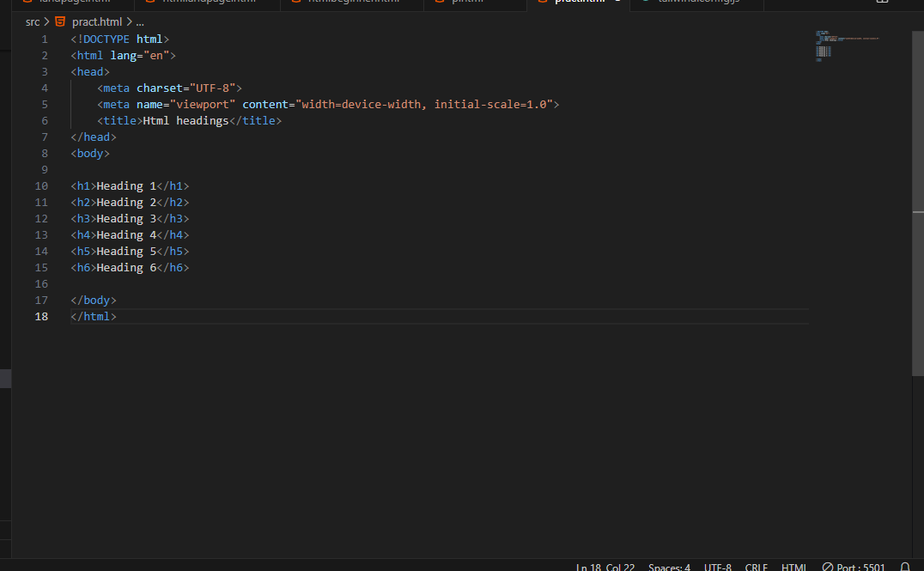
Task: Place cursor in !DOCTYPE keyword
Action: click(x=103, y=39)
